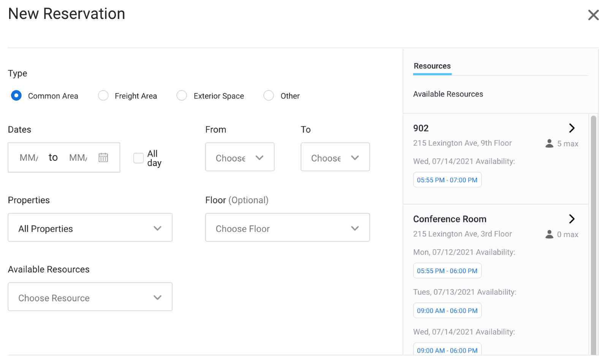The image size is (608, 364).
Task: Click the start date MM field
Action: point(29,158)
